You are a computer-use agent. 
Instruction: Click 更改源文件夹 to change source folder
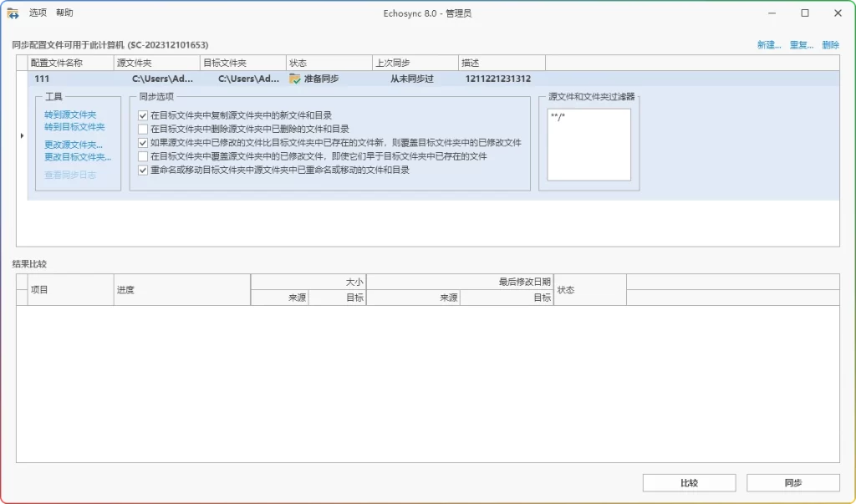coord(74,144)
